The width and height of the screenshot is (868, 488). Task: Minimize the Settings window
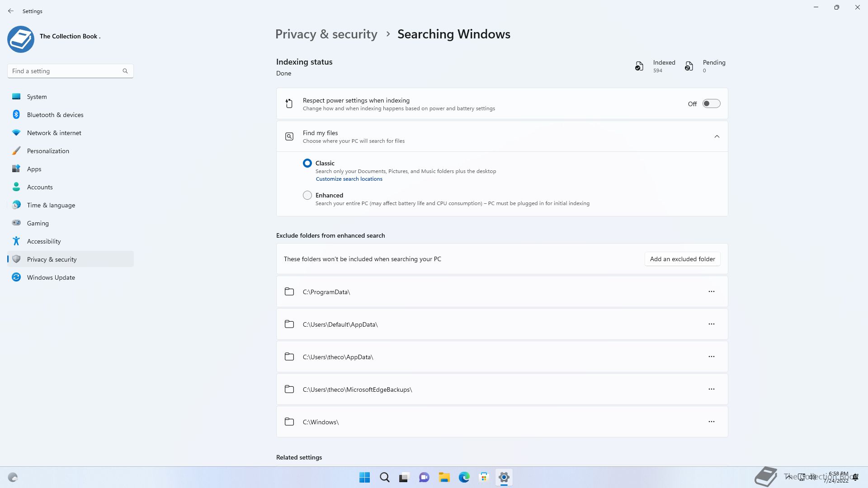pos(816,7)
